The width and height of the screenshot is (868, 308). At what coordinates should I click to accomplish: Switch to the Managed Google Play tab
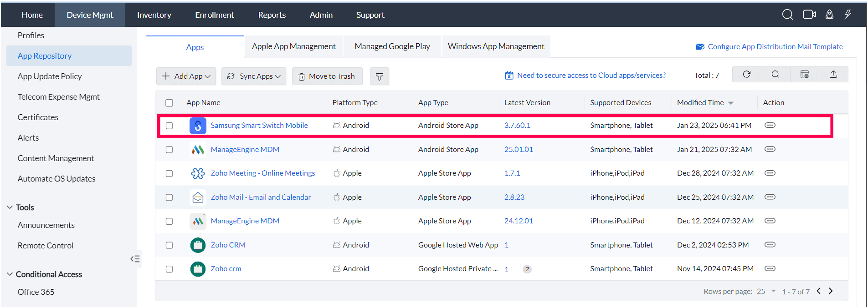tap(392, 46)
